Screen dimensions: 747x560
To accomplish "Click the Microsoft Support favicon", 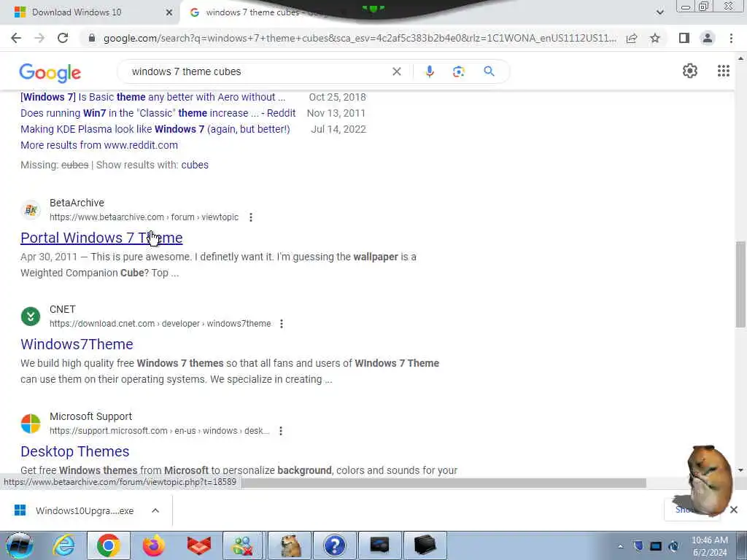I will click(31, 424).
